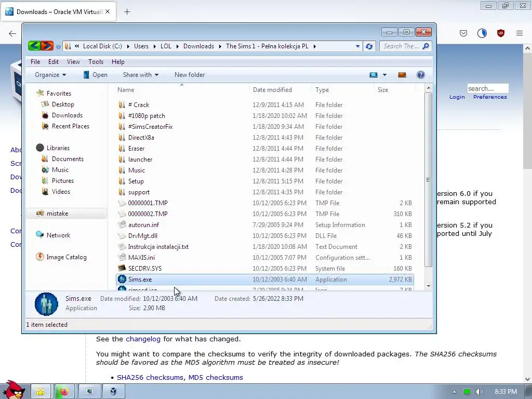532x399 pixels.
Task: Open the View menu
Action: tap(73, 62)
